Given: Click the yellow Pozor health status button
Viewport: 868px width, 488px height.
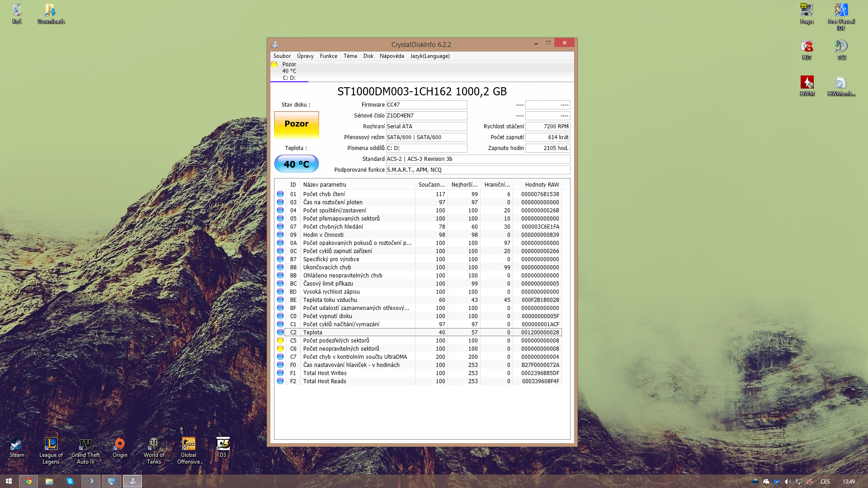Looking at the screenshot, I should pos(296,124).
